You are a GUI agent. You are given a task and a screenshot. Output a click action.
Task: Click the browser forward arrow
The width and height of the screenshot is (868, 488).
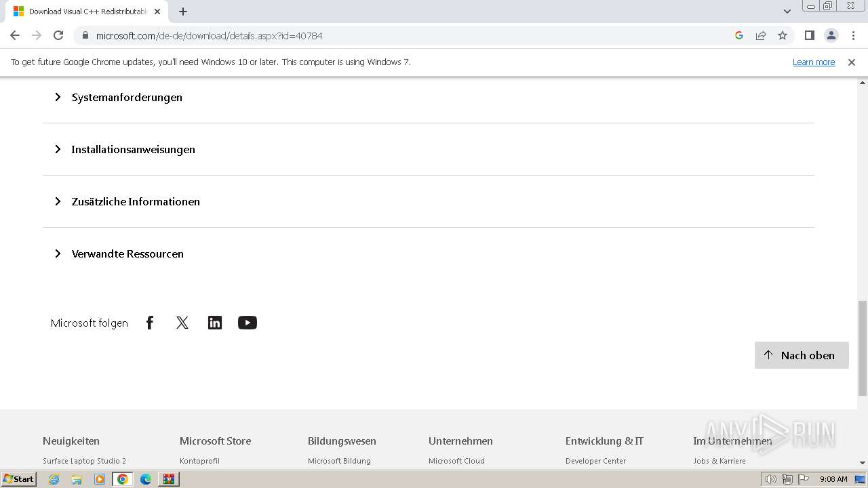pyautogui.click(x=37, y=35)
